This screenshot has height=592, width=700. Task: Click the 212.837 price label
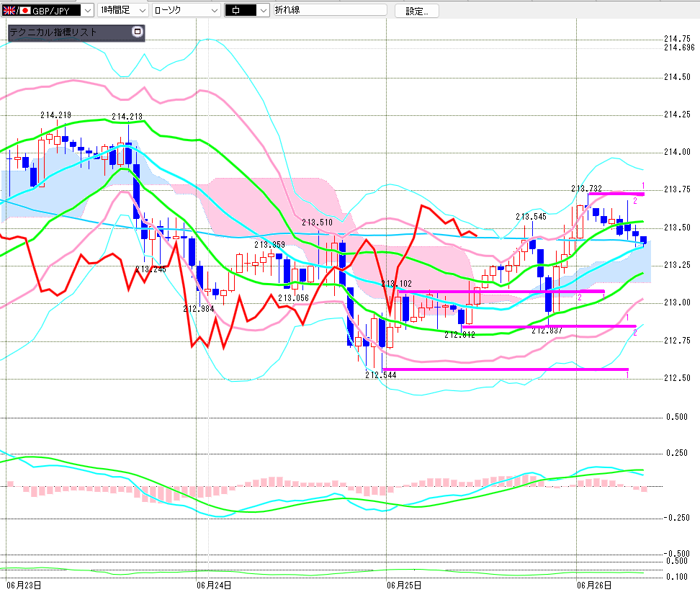(x=547, y=331)
